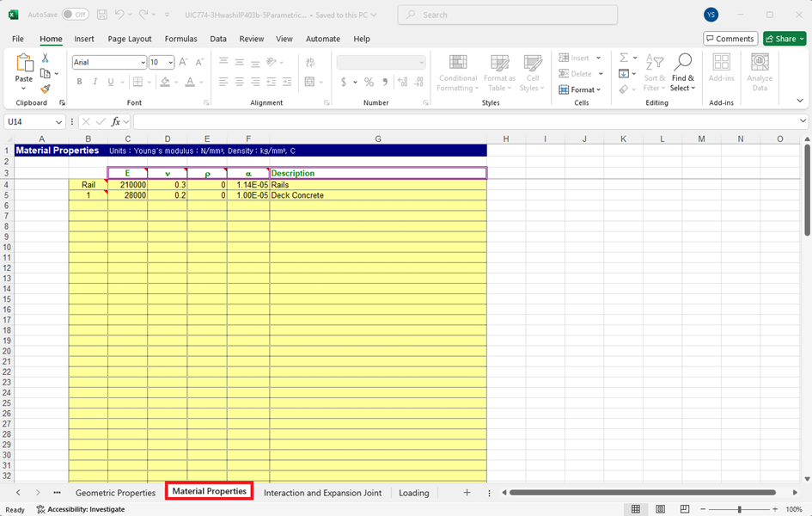Click the Share button

[784, 39]
